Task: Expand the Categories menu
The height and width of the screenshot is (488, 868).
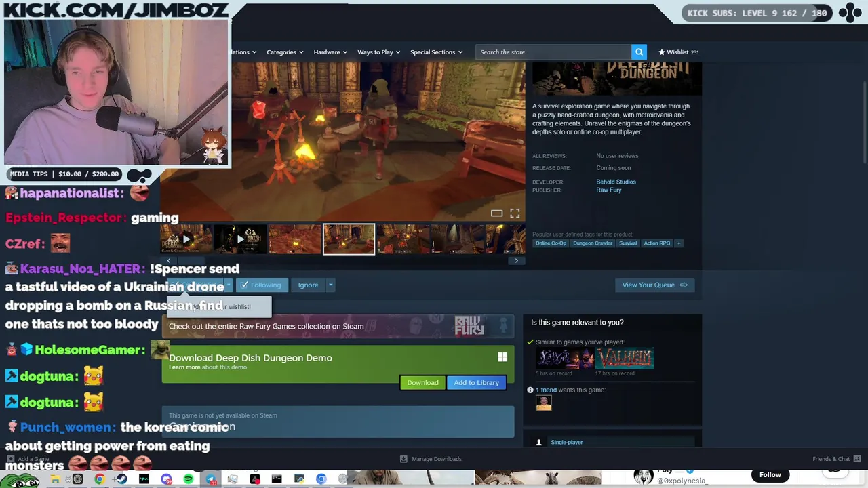Action: [x=285, y=52]
